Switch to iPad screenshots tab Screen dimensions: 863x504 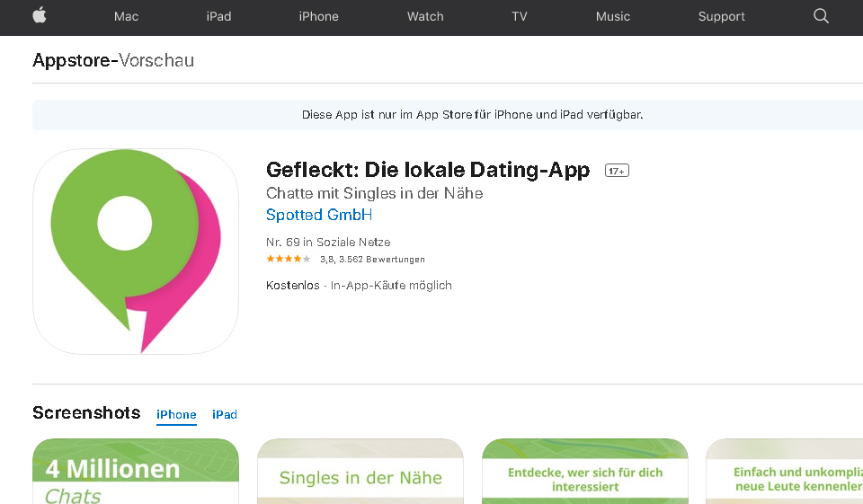coord(225,414)
